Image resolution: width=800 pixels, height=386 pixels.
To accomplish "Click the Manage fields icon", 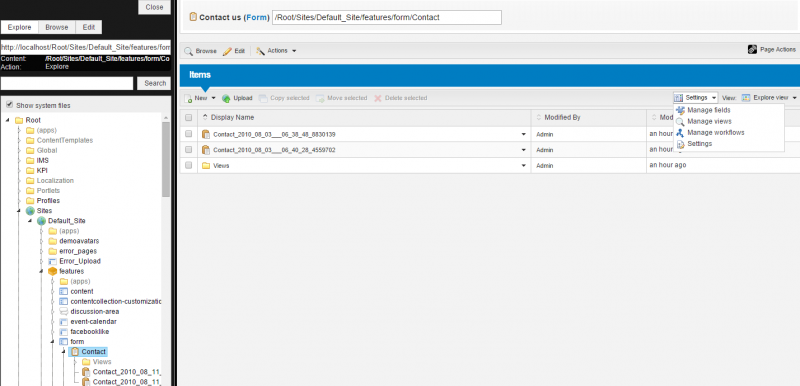I will click(x=680, y=110).
